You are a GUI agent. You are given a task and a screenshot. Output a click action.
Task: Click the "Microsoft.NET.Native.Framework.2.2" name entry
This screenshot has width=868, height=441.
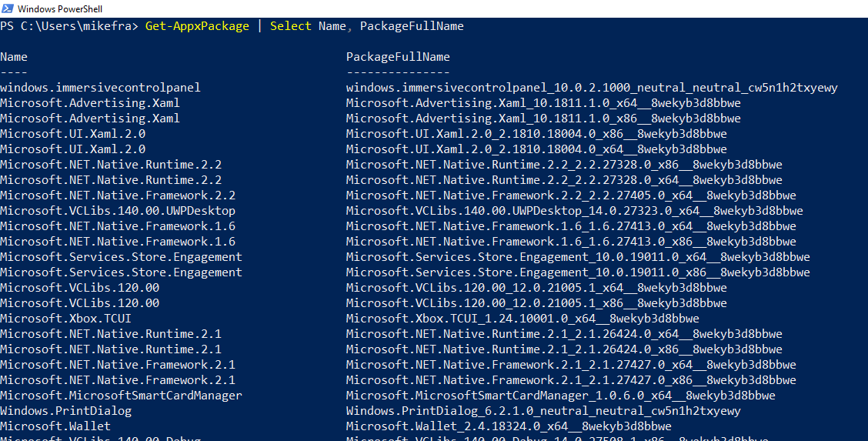[x=118, y=195]
